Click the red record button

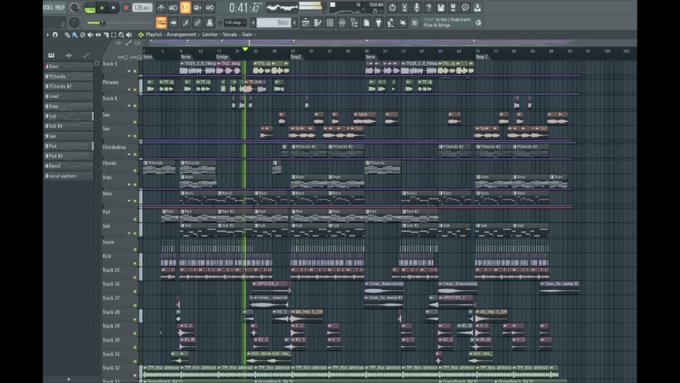click(x=126, y=8)
